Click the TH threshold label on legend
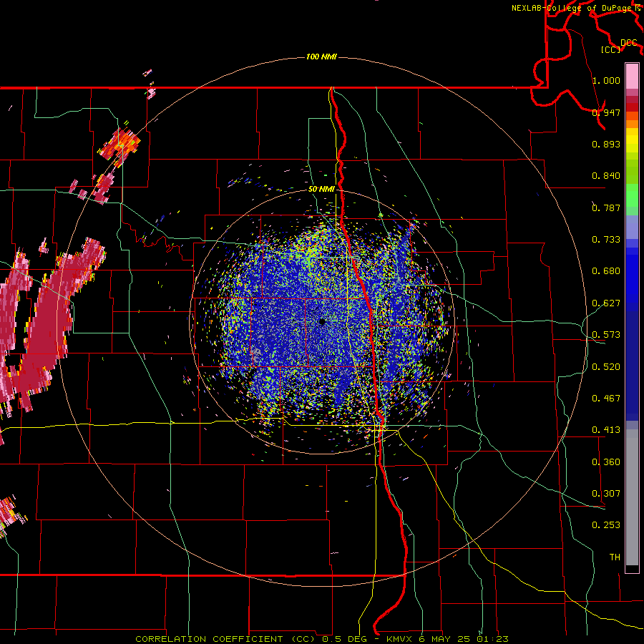 tap(615, 557)
